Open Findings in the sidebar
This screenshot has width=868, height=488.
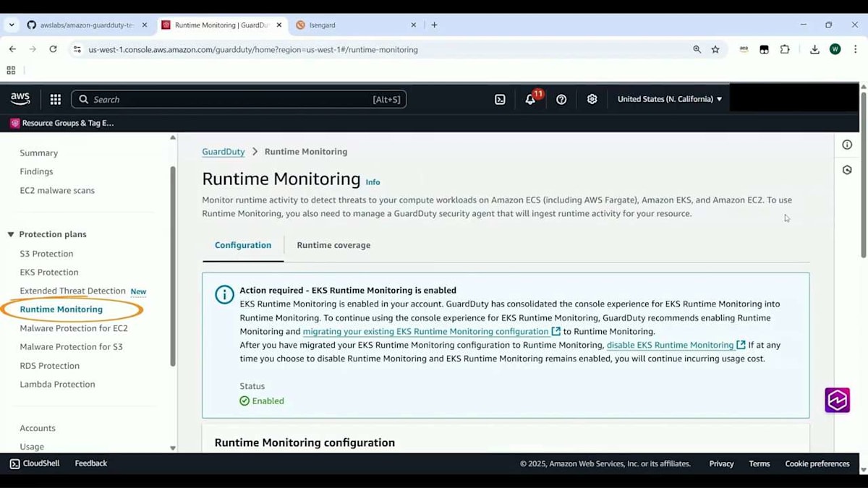[x=36, y=171]
